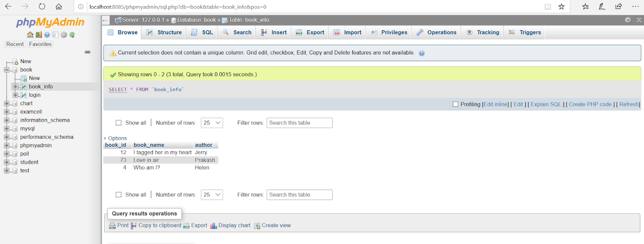The height and width of the screenshot is (244, 644).
Task: Open the Operations tab
Action: click(436, 32)
